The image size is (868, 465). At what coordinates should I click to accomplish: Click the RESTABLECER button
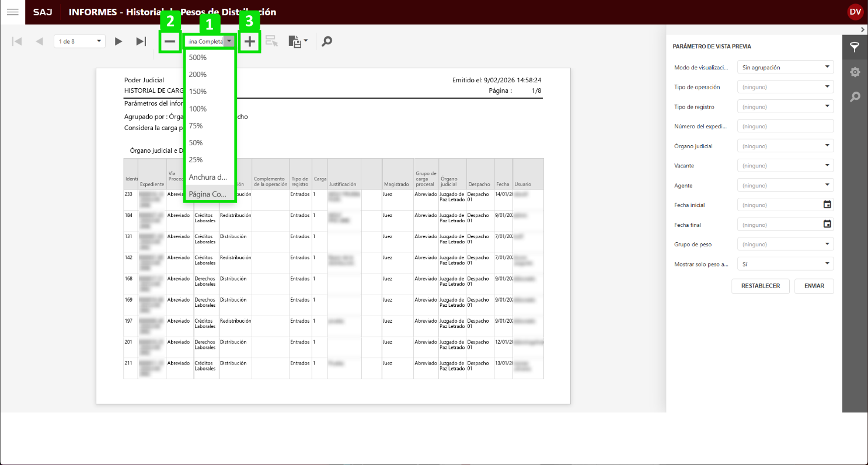click(x=760, y=286)
